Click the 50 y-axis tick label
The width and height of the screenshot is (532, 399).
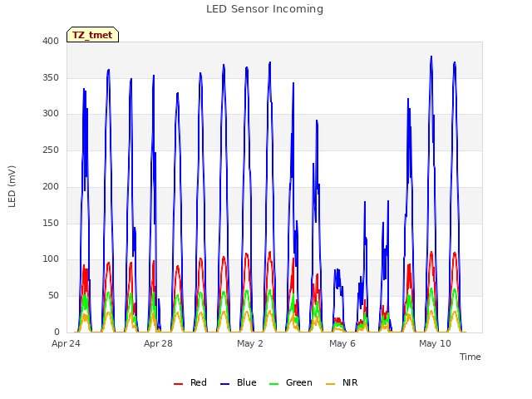pyautogui.click(x=53, y=296)
